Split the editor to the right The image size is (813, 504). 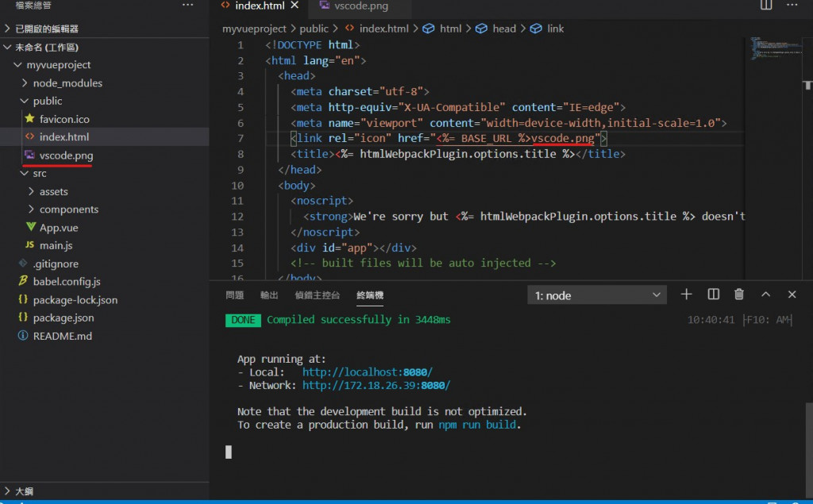click(766, 5)
